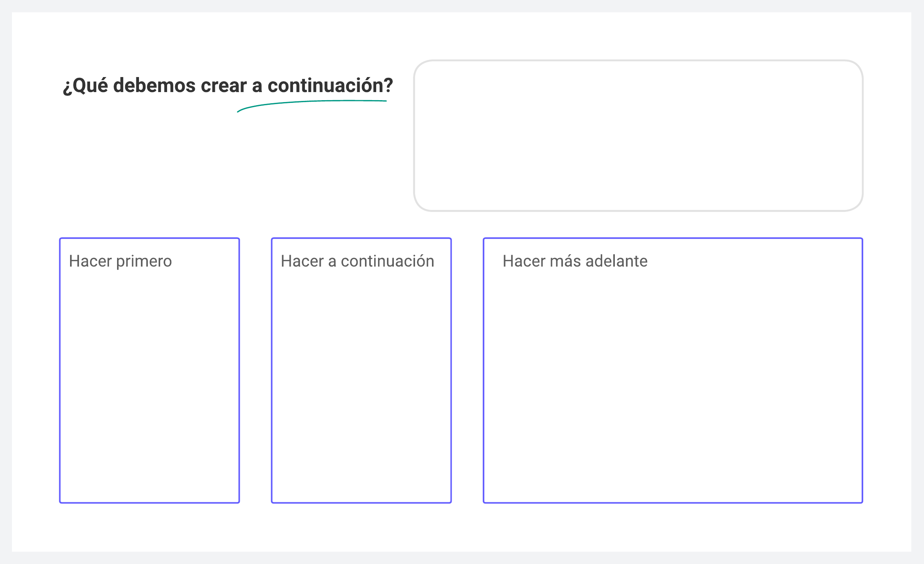The height and width of the screenshot is (564, 924).
Task: Select the "Hacer a continuación" label text
Action: click(357, 261)
